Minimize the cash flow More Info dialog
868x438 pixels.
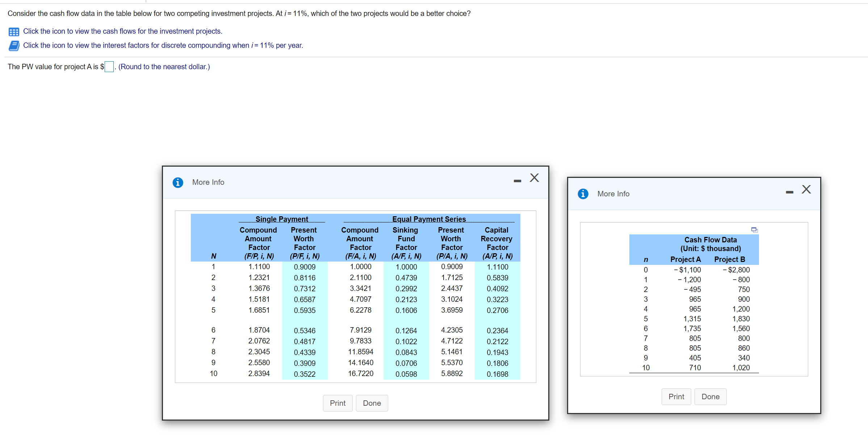click(790, 192)
